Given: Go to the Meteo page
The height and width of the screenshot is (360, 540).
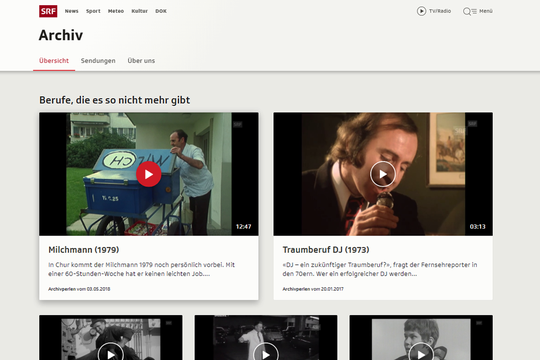Looking at the screenshot, I should pyautogui.click(x=116, y=11).
